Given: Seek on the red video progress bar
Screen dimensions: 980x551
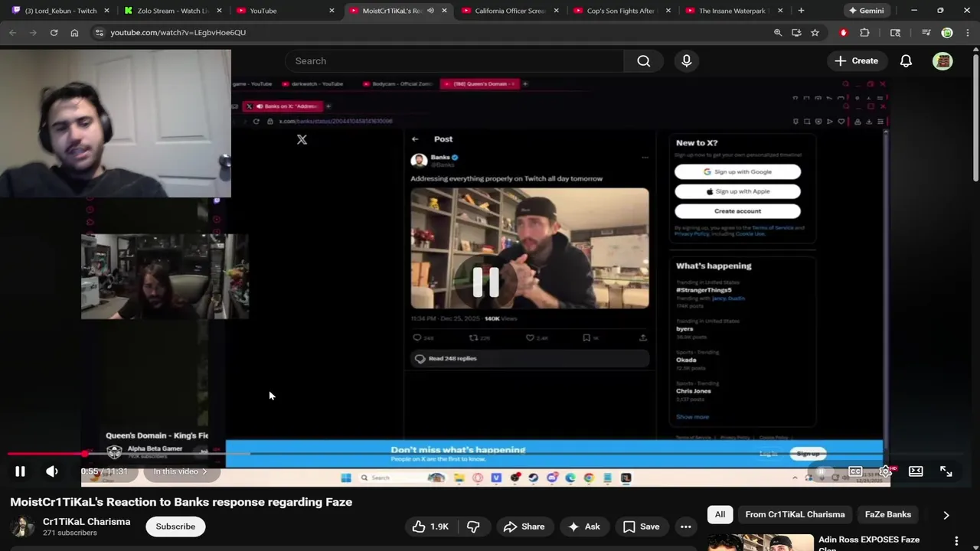Looking at the screenshot, I should (490, 454).
